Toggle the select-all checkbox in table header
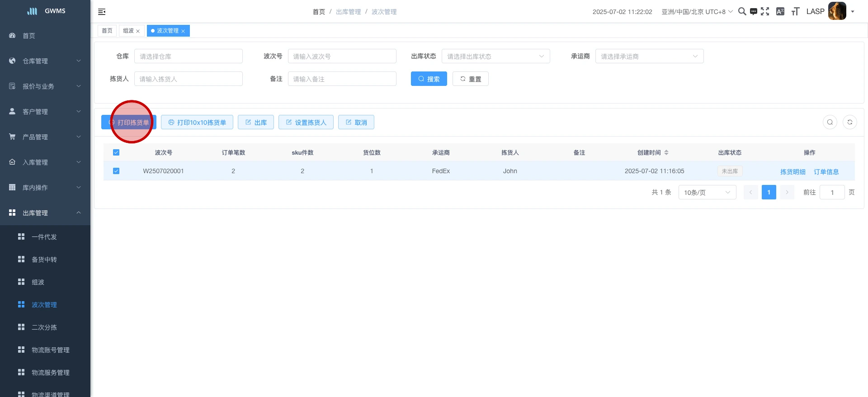This screenshot has height=397, width=868. (116, 152)
